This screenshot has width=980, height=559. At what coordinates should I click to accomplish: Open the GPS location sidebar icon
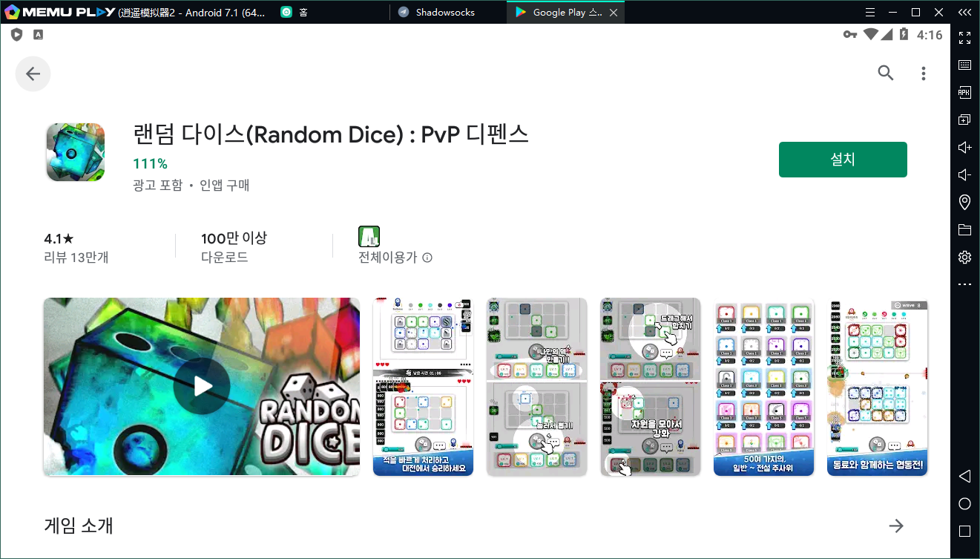point(964,202)
